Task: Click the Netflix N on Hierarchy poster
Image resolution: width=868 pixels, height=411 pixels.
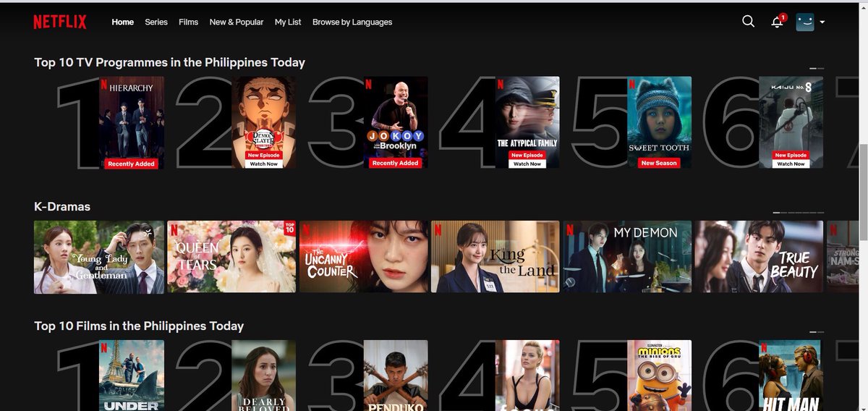Action: pos(104,84)
